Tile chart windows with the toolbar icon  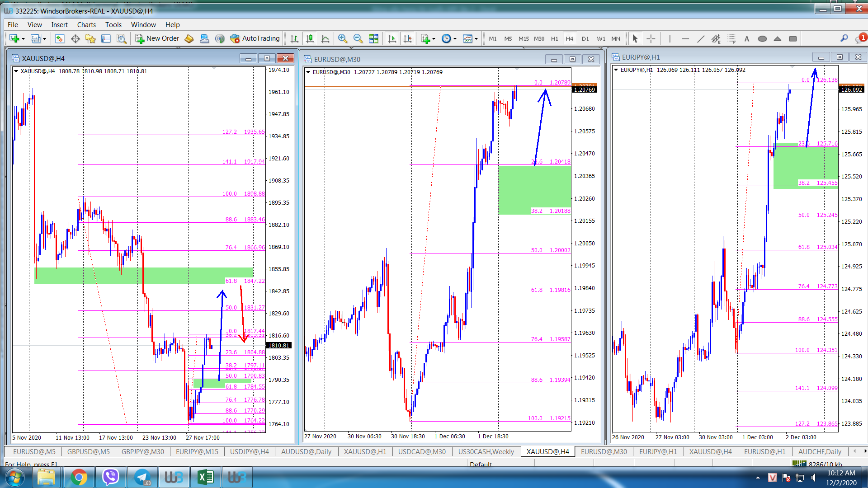coord(373,39)
